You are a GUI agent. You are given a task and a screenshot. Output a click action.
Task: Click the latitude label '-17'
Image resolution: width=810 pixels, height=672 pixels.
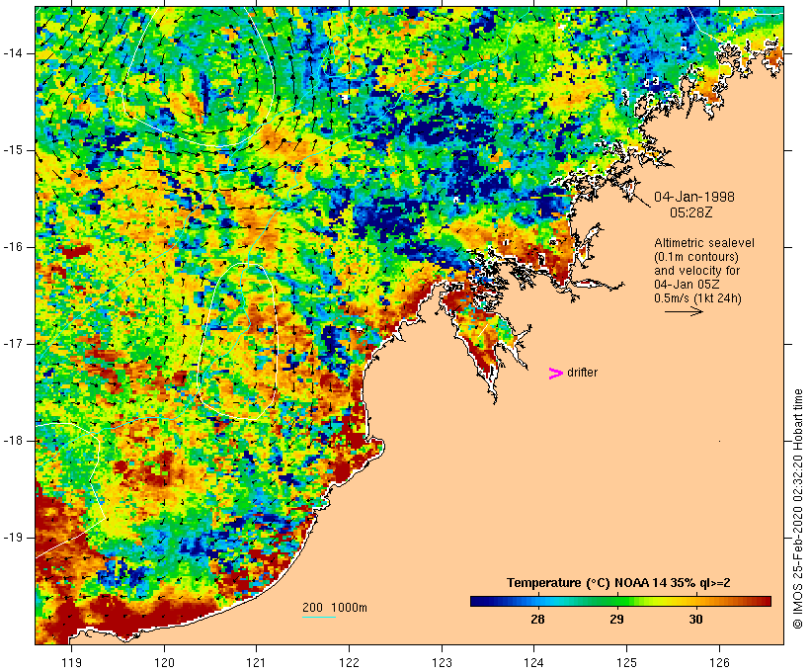[x=13, y=344]
